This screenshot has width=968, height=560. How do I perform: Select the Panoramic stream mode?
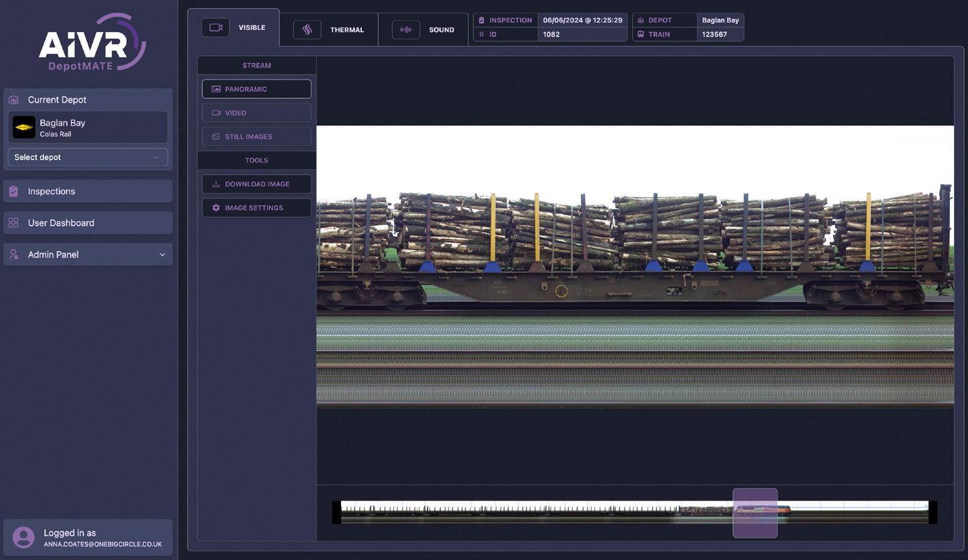coord(256,89)
